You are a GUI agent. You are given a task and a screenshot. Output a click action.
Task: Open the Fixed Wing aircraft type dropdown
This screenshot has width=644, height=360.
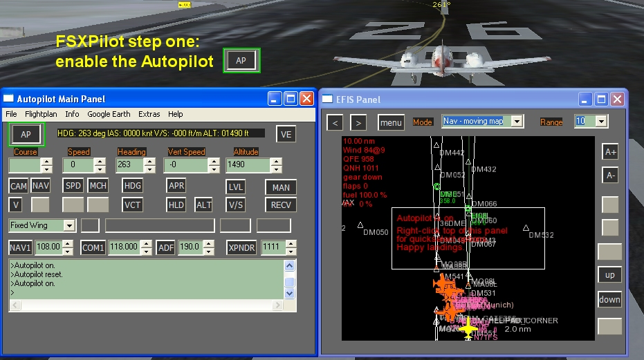click(x=69, y=225)
